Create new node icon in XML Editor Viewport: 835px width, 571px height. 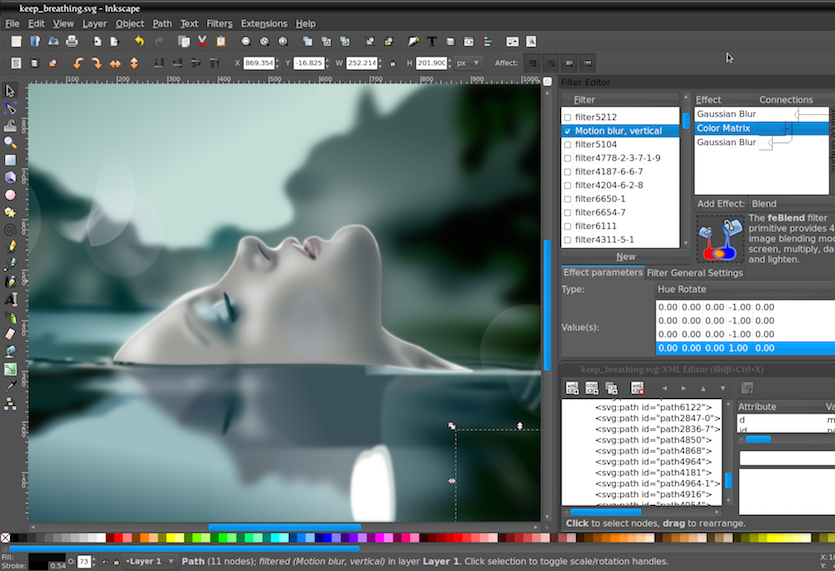572,388
